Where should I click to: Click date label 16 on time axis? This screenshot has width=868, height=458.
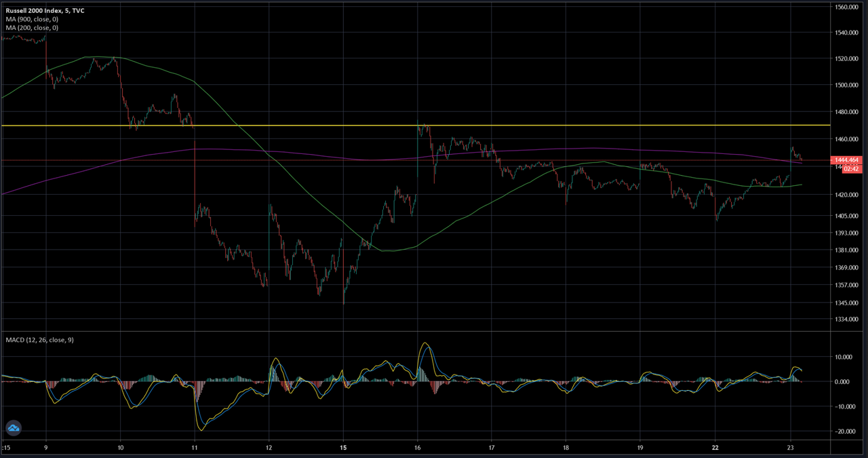click(x=418, y=448)
